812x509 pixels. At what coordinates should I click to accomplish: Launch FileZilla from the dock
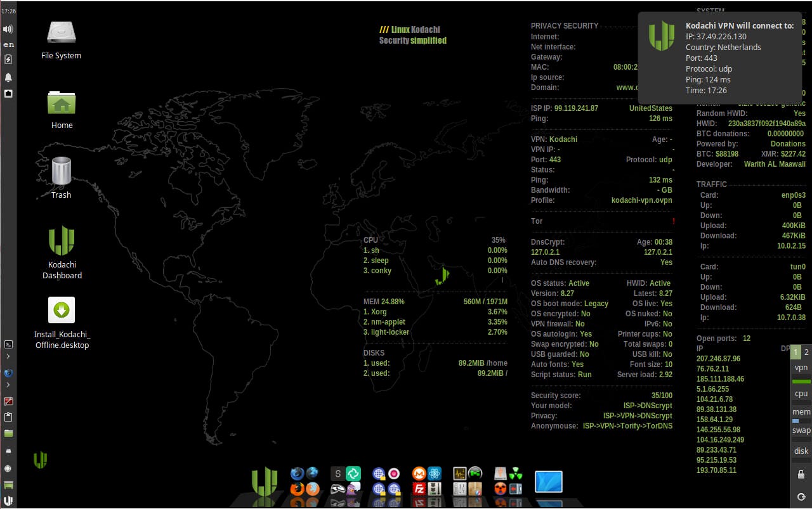[419, 489]
